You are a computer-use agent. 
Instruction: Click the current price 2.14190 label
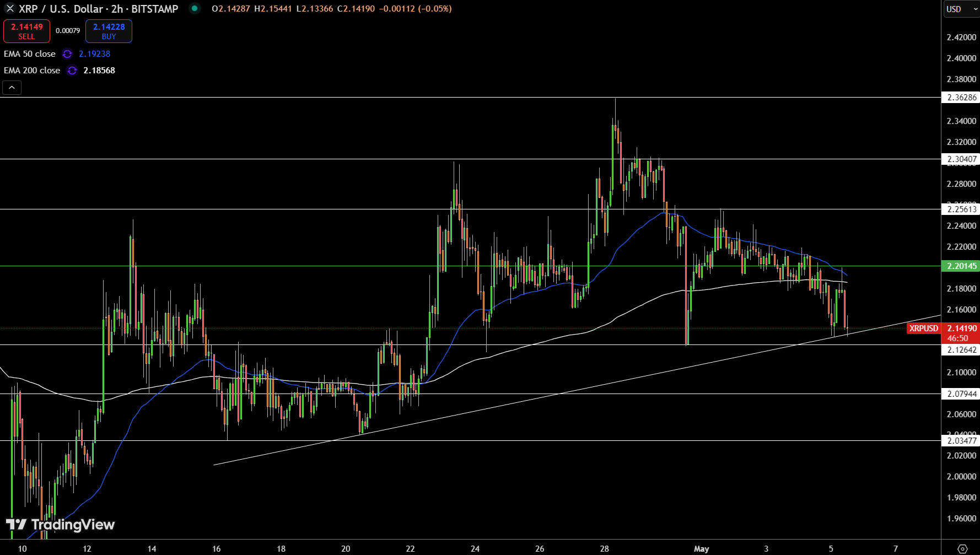coord(961,328)
